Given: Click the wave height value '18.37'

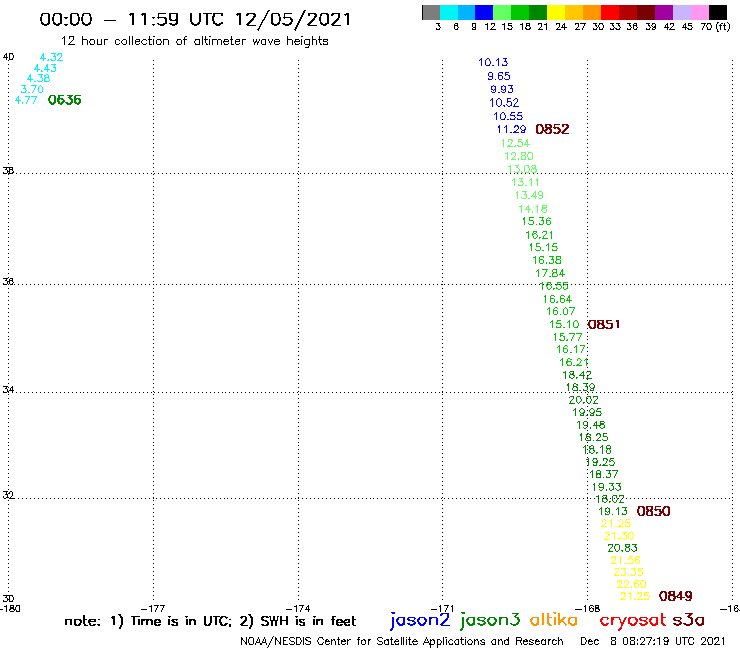Looking at the screenshot, I should 604,474.
